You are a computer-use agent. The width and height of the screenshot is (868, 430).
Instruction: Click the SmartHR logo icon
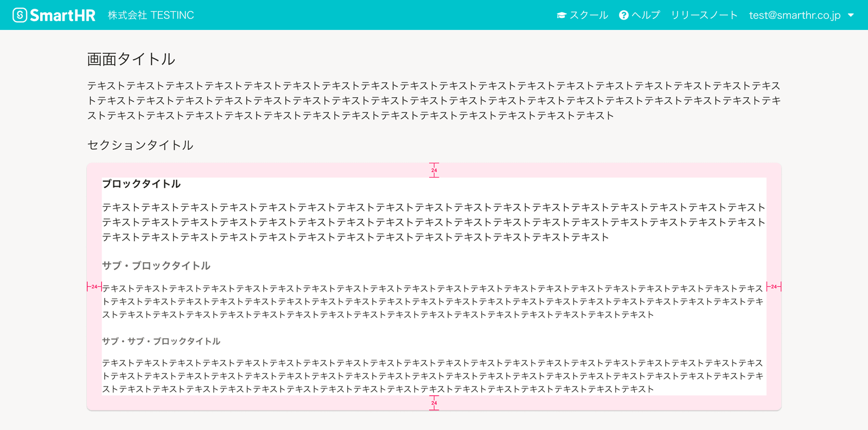click(x=20, y=15)
